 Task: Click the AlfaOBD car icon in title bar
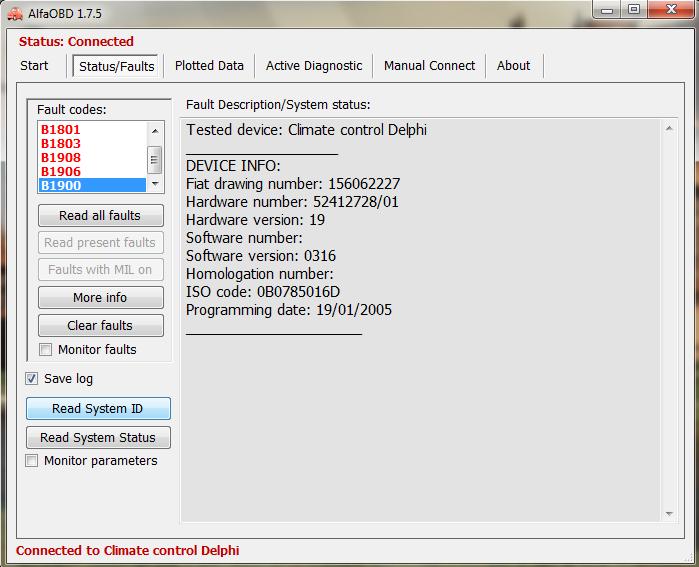pyautogui.click(x=15, y=14)
